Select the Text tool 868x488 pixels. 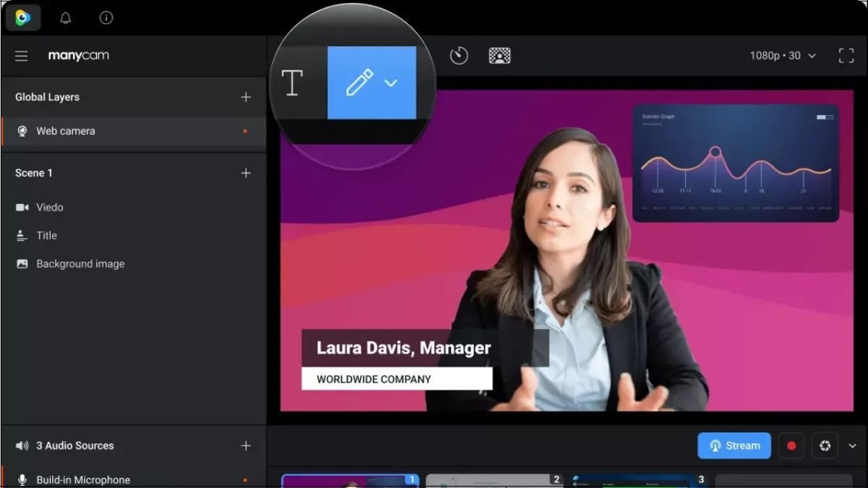pyautogui.click(x=292, y=83)
